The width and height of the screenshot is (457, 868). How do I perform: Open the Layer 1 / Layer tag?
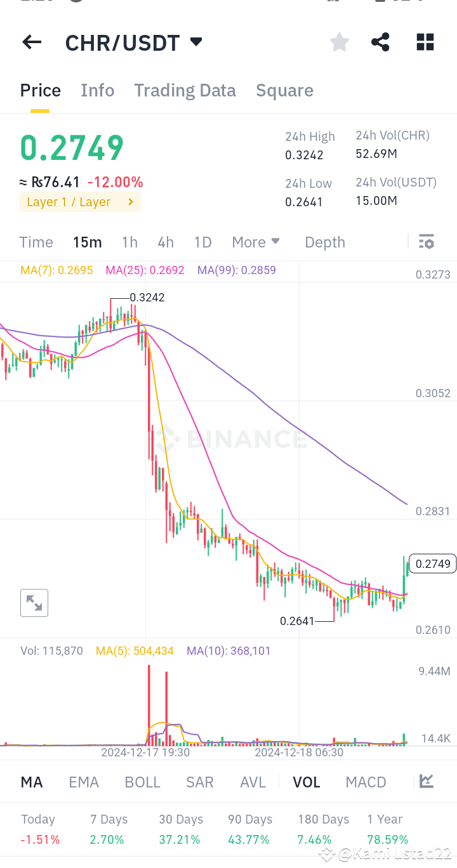(79, 202)
